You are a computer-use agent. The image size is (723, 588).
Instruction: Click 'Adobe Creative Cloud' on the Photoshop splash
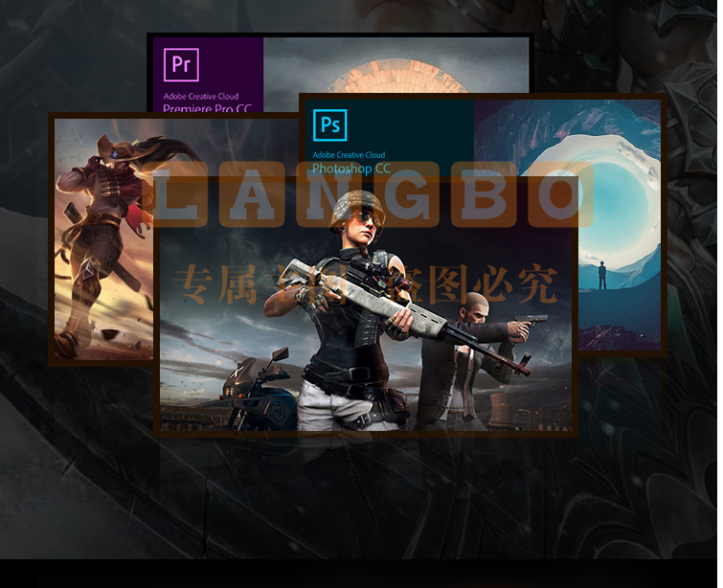349,155
